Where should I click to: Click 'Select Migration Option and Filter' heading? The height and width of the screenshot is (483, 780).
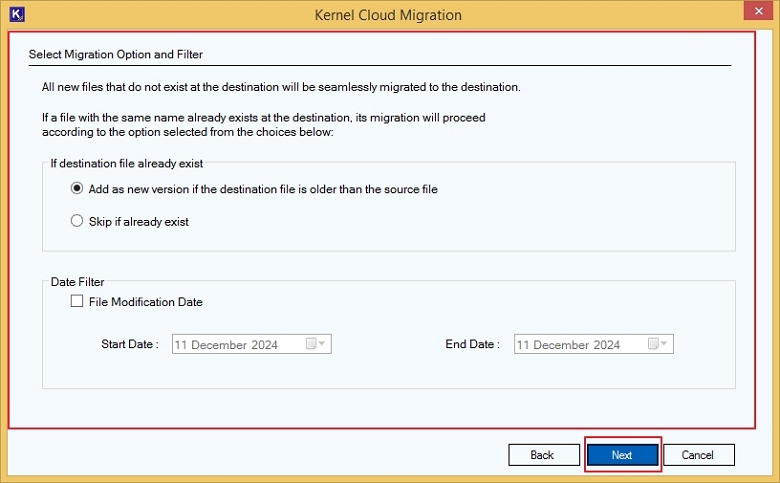[x=115, y=54]
